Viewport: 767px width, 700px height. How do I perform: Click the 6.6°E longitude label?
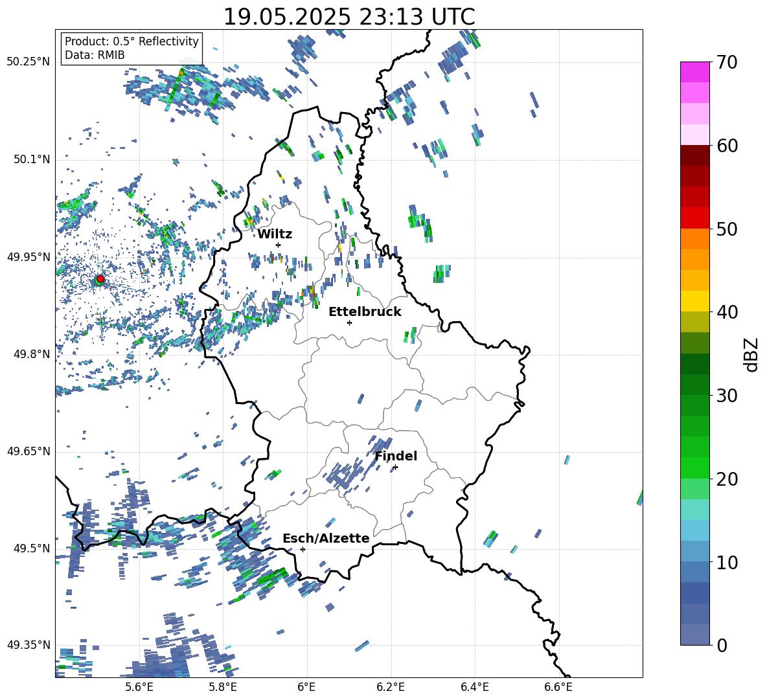pyautogui.click(x=558, y=687)
